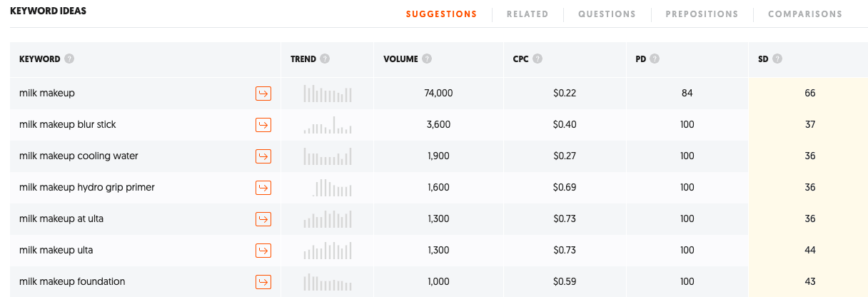Show help tooltip icon for Keyword column
This screenshot has height=297, width=868.
(69, 59)
